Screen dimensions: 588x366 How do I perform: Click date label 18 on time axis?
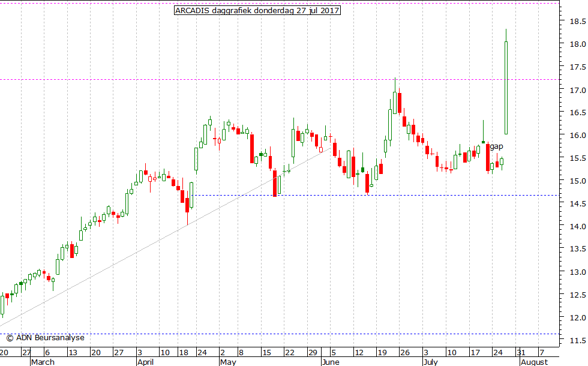[x=184, y=353]
